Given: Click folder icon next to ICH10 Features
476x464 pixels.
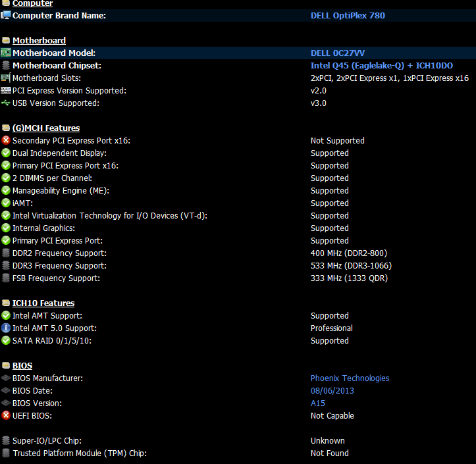Looking at the screenshot, I should click(6, 303).
